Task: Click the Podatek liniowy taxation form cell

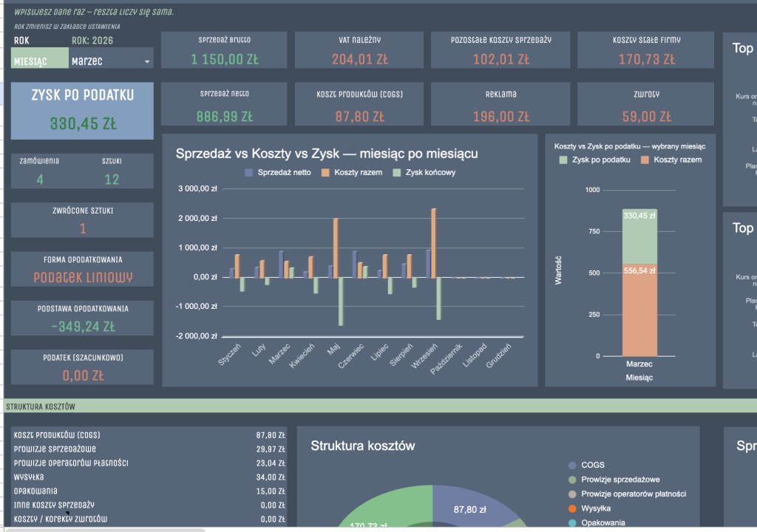Action: (83, 277)
